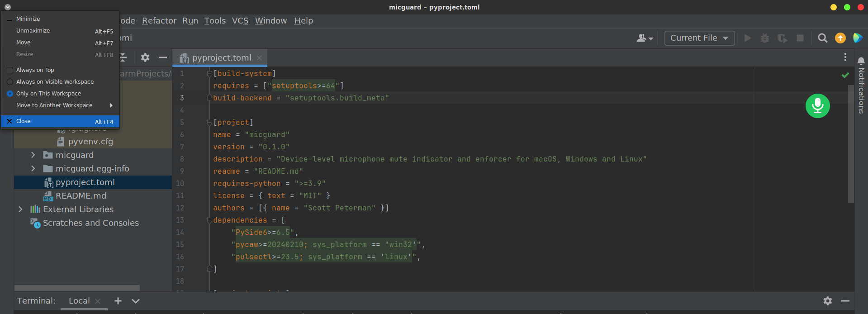Click the pyproject.toml tab file icon

(184, 58)
